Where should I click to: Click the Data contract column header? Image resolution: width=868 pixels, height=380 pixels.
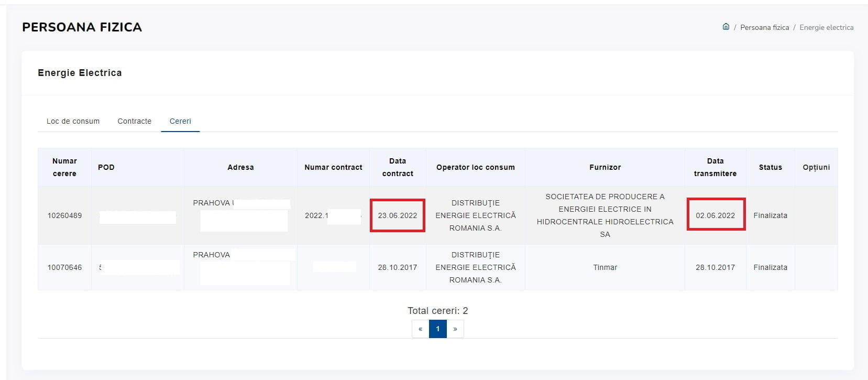(398, 167)
